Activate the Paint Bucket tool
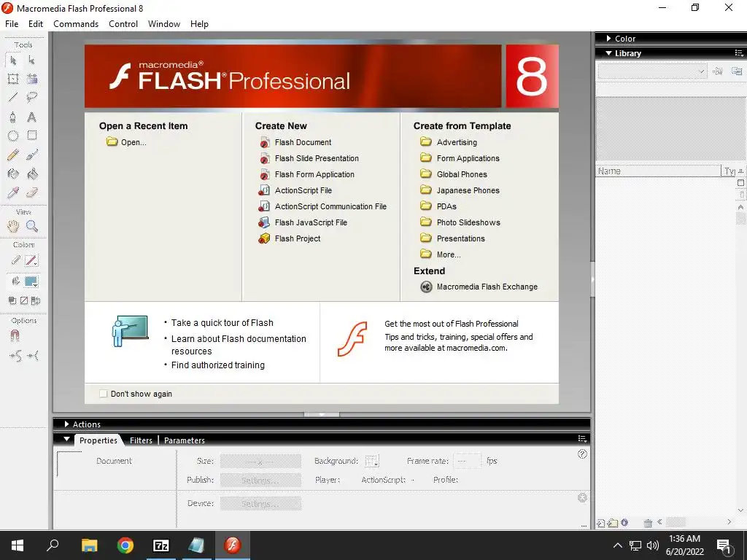 32,174
